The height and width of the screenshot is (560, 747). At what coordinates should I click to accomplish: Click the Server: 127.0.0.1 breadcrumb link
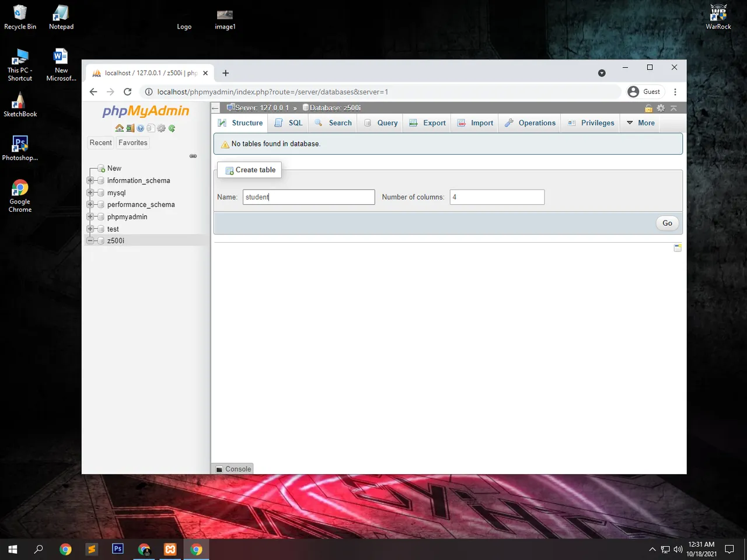pos(261,108)
